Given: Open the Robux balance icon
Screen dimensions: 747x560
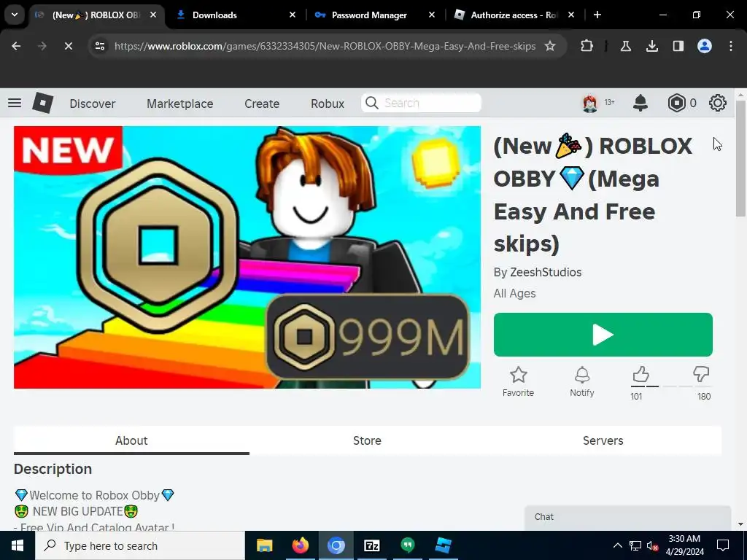Looking at the screenshot, I should click(676, 103).
